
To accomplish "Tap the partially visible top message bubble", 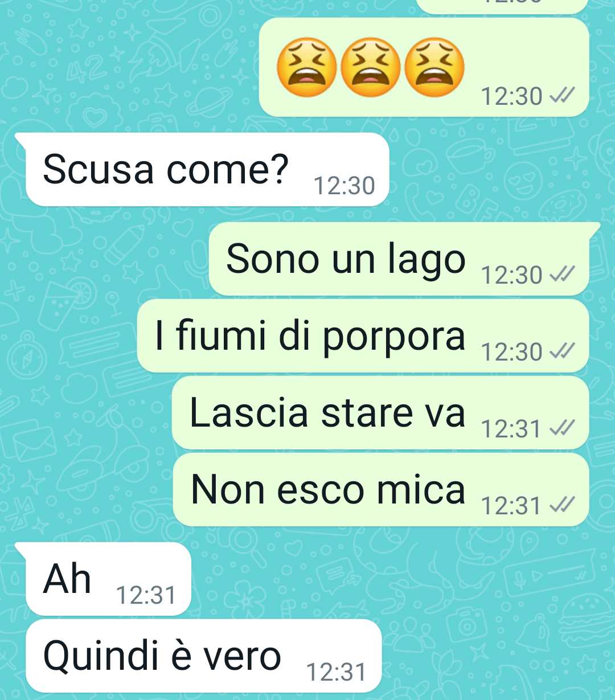I will tap(502, 6).
